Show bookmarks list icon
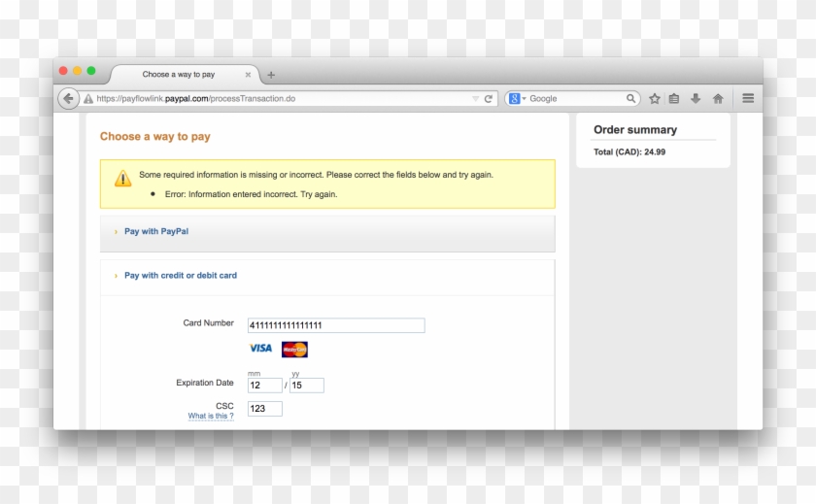Image resolution: width=816 pixels, height=504 pixels. tap(674, 98)
